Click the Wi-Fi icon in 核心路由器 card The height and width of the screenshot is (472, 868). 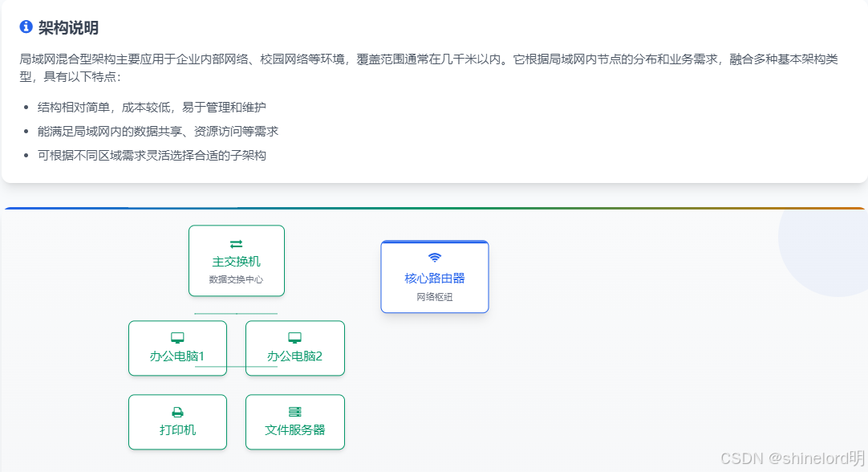[435, 258]
